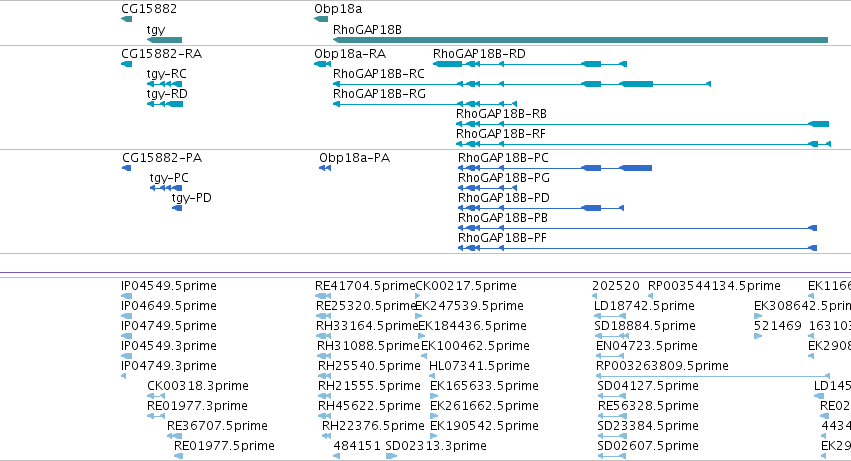Click the tgy gene arrow glyph
The image size is (851, 461).
click(164, 40)
